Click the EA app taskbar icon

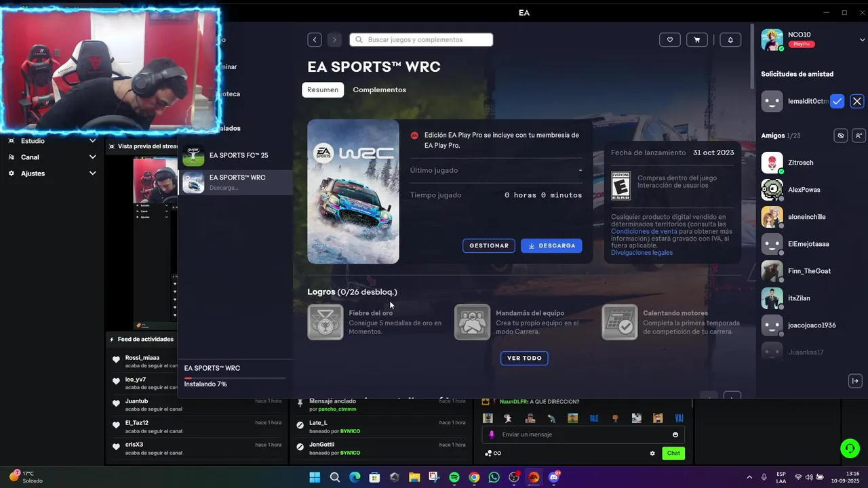tap(534, 477)
